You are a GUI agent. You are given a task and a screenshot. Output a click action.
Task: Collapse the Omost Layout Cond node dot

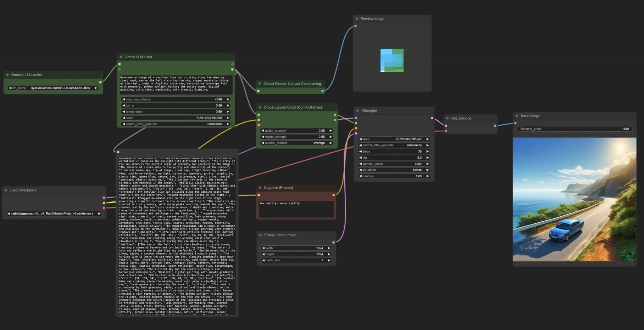click(260, 107)
